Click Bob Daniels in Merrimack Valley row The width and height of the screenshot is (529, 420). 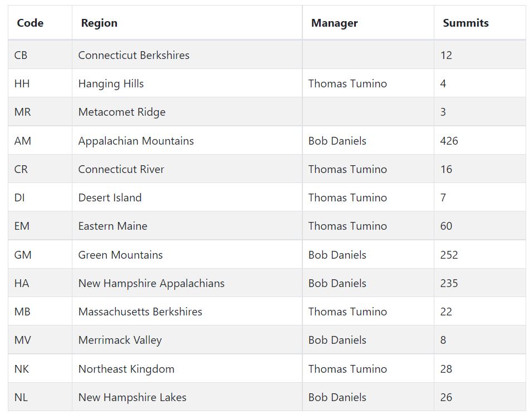coord(337,340)
